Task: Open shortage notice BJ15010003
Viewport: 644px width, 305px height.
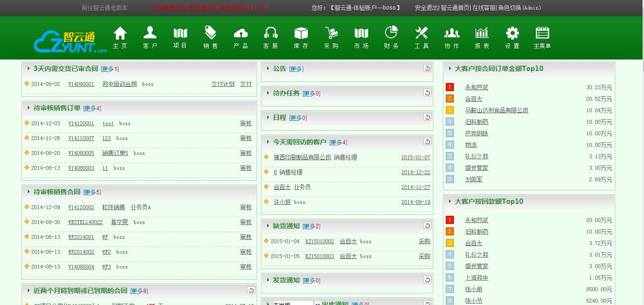Action: pyautogui.click(x=319, y=256)
